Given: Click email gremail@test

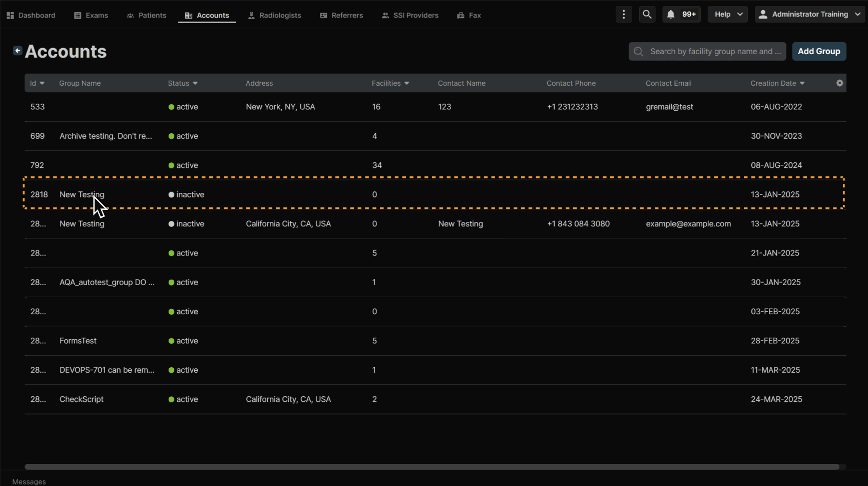Looking at the screenshot, I should [x=669, y=107].
